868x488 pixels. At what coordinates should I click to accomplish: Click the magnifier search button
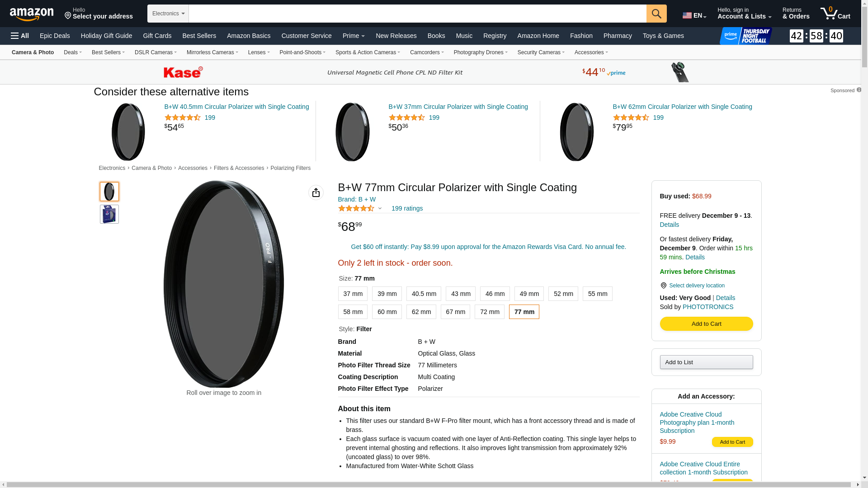[656, 14]
